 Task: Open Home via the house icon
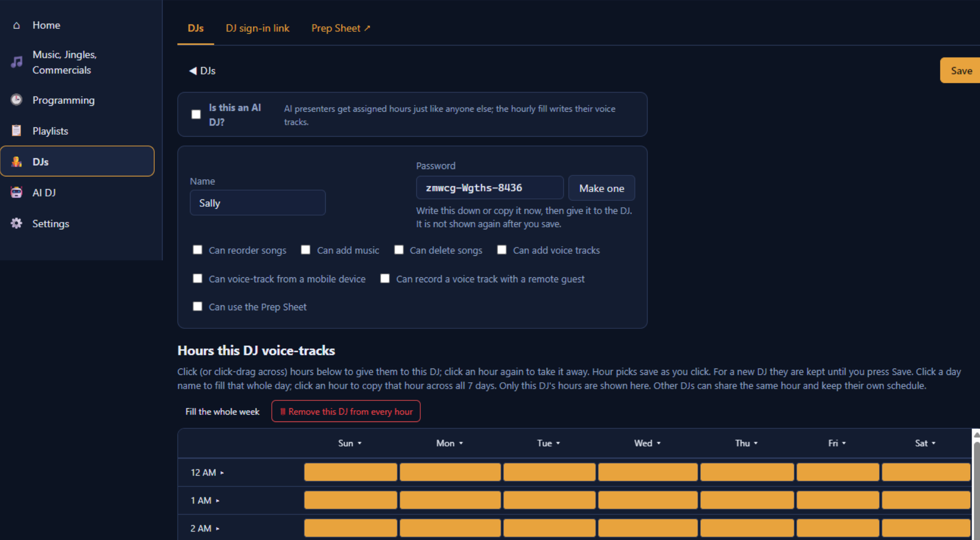[x=17, y=25]
